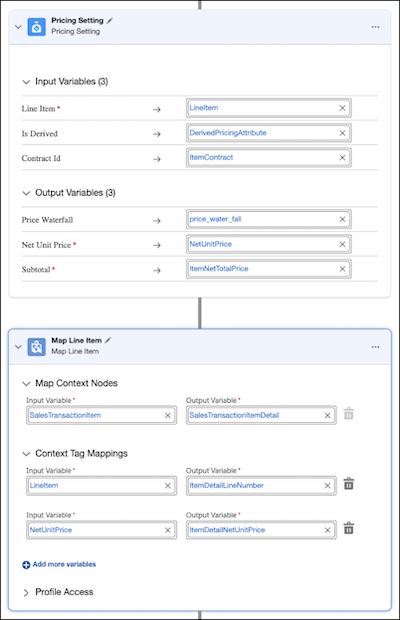Clear the price_water_fall output value
Screen dimensions: 400x620
(342, 219)
